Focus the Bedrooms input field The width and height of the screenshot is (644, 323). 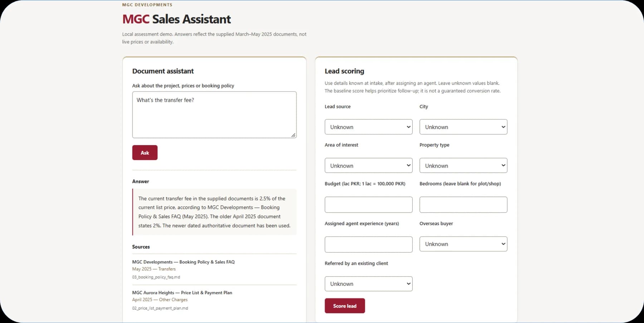click(x=463, y=205)
